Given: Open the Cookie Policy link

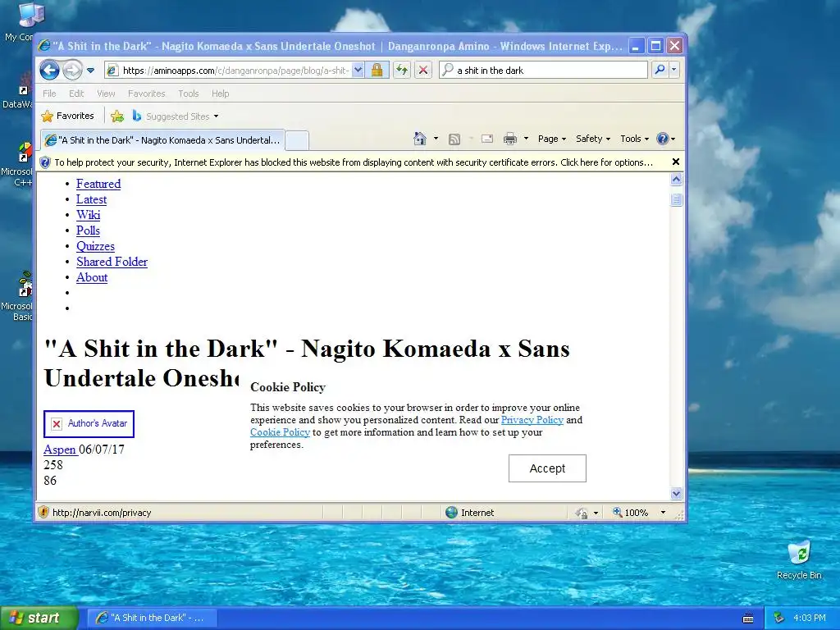Looking at the screenshot, I should tap(281, 432).
